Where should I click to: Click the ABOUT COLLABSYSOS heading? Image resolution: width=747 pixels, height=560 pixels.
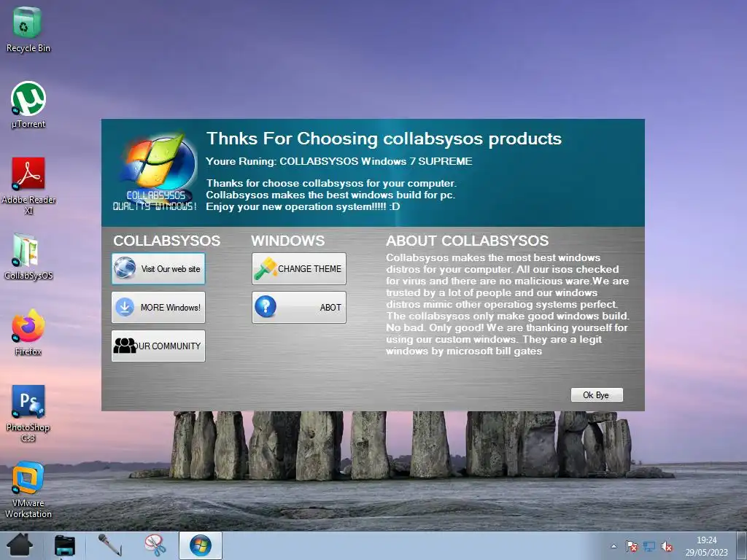pyautogui.click(x=468, y=241)
